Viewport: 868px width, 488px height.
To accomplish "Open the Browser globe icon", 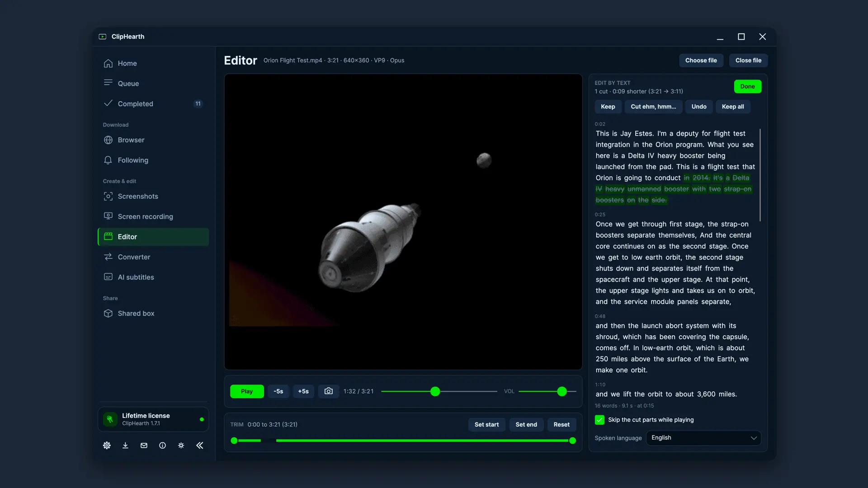I will coord(108,140).
